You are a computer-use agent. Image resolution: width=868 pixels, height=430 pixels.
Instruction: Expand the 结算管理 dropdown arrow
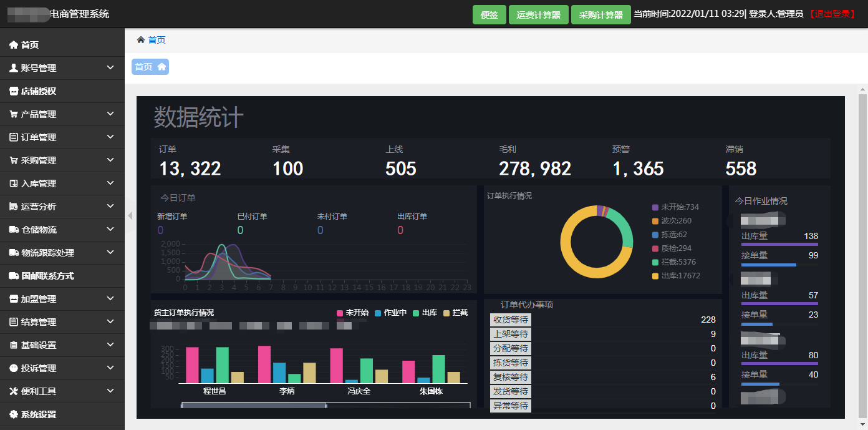click(110, 322)
